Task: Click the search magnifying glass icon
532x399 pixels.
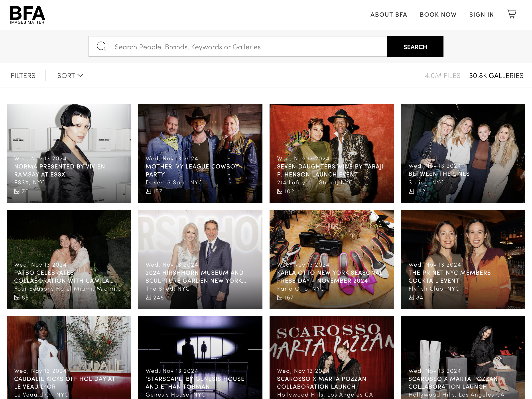Action: [101, 46]
